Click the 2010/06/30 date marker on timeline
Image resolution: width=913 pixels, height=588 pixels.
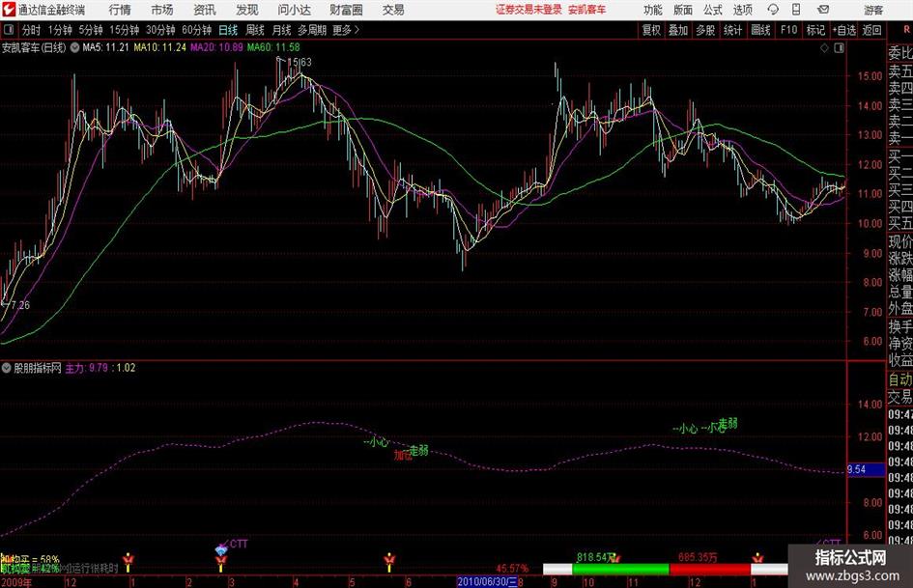tap(487, 581)
